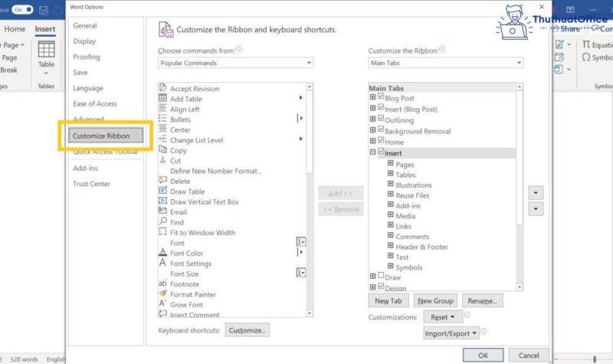This screenshot has height=364, width=613.
Task: Select the Bullets list icon
Action: (162, 120)
